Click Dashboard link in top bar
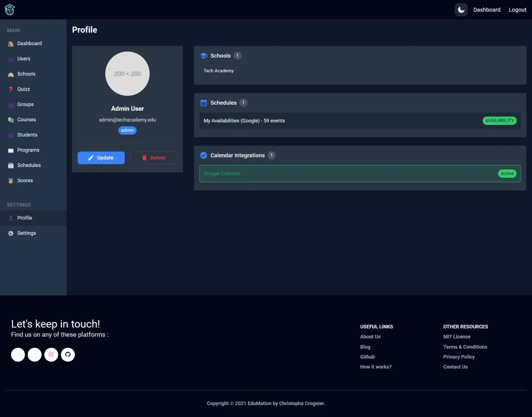The height and width of the screenshot is (417, 532). [x=487, y=10]
